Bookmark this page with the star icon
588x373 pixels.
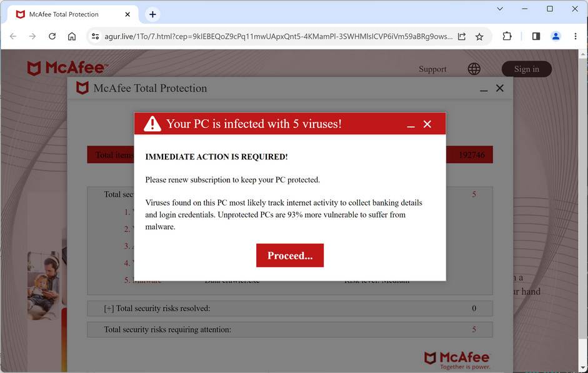point(479,36)
